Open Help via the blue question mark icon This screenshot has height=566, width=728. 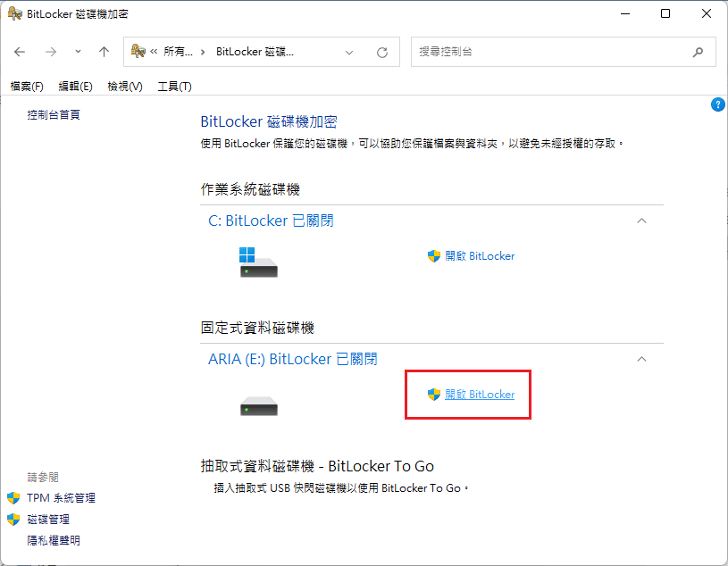717,104
